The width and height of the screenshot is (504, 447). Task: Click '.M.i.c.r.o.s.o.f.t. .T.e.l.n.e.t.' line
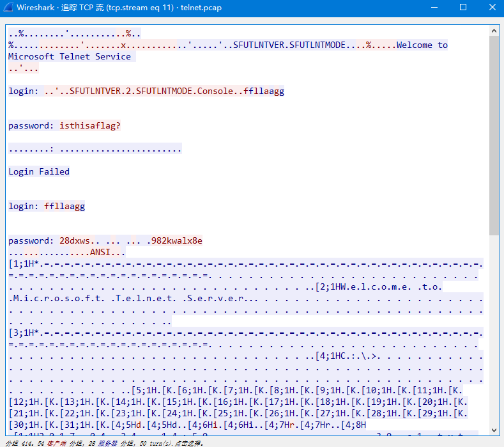(x=92, y=299)
